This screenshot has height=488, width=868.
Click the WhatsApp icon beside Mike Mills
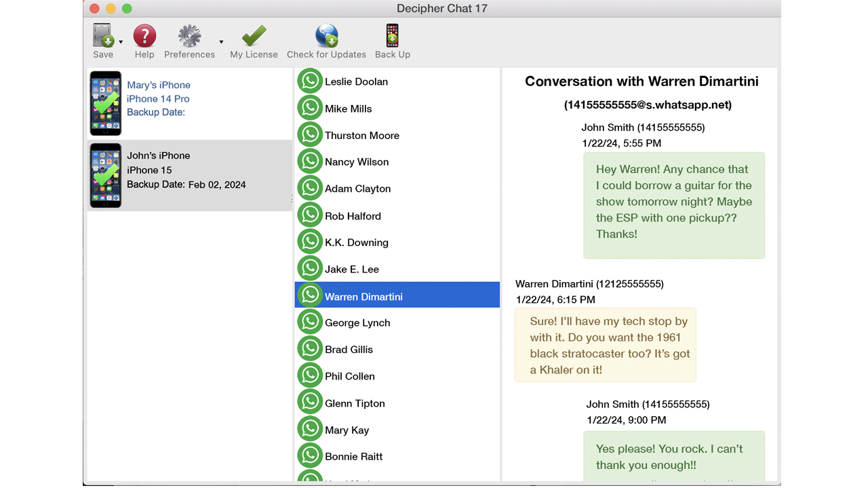point(310,108)
